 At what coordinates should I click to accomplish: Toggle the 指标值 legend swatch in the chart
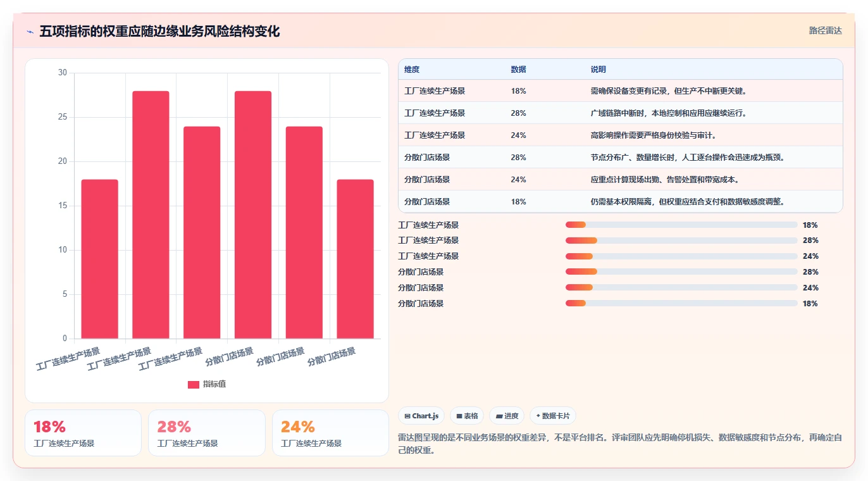[x=194, y=385]
